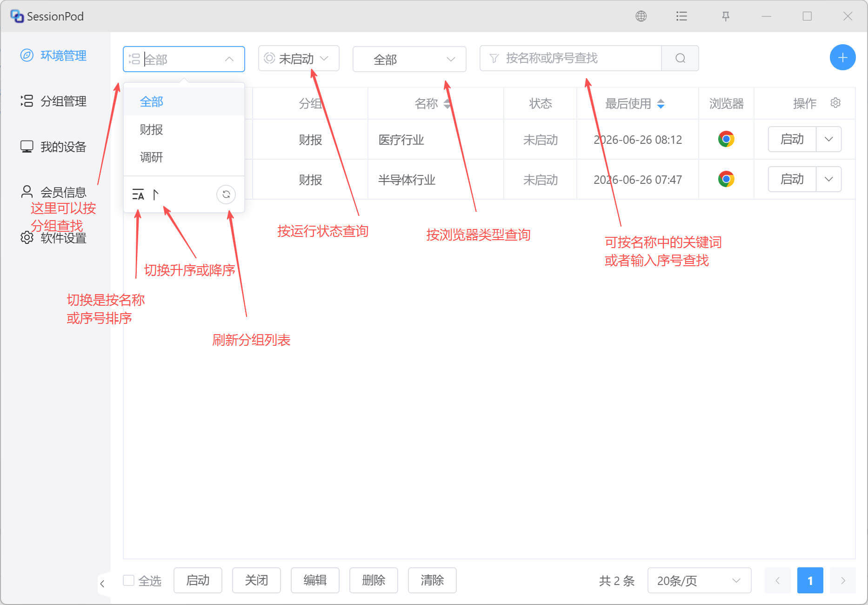Image resolution: width=868 pixels, height=605 pixels.
Task: Open column settings gear in 操作 header
Action: pyautogui.click(x=835, y=103)
